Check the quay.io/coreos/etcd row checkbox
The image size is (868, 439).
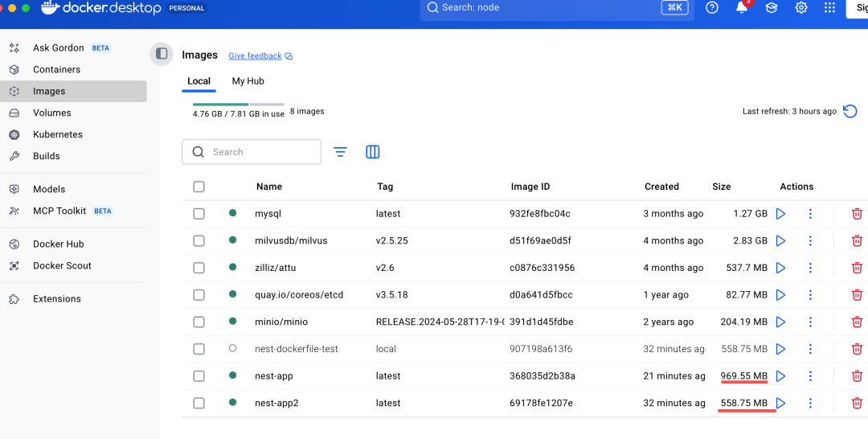(199, 295)
